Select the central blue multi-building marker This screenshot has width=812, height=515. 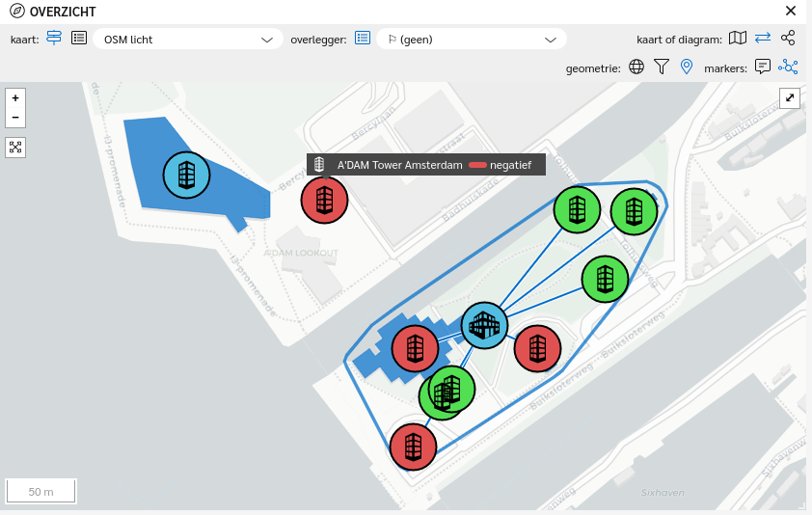[x=484, y=325]
